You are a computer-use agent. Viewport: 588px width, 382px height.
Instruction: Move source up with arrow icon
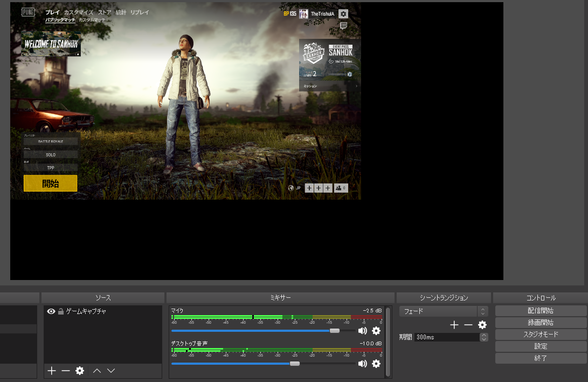(97, 371)
